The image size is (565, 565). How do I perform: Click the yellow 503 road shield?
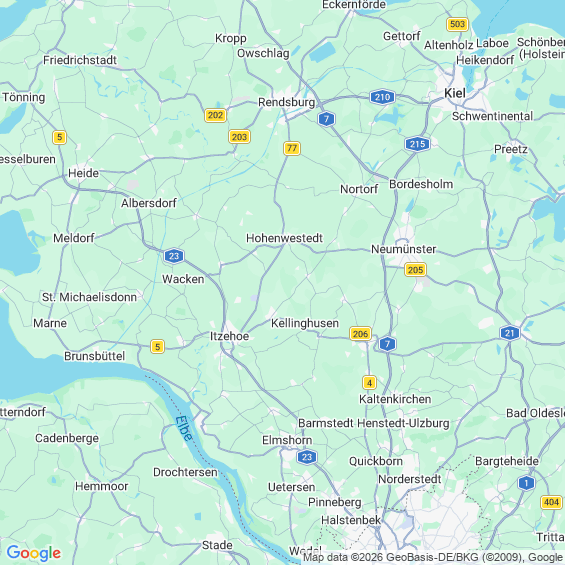458,24
